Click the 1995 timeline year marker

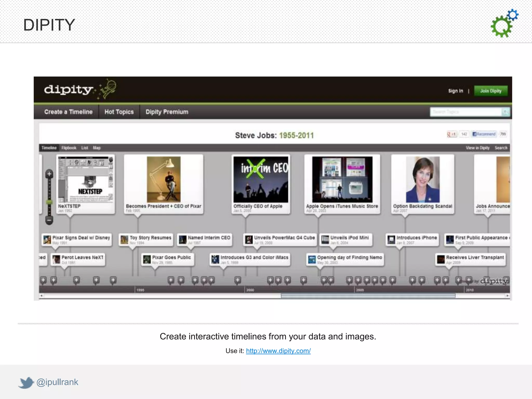pos(140,290)
